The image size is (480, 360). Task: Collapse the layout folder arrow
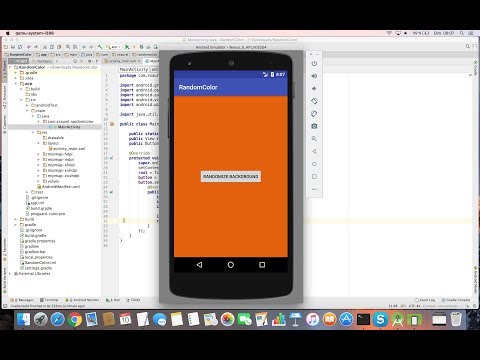coord(38,143)
